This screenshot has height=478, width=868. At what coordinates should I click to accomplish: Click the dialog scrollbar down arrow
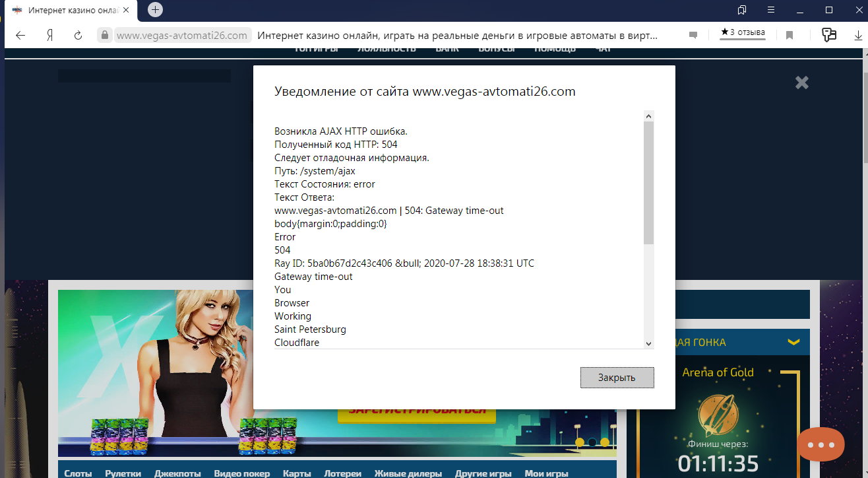(x=648, y=343)
